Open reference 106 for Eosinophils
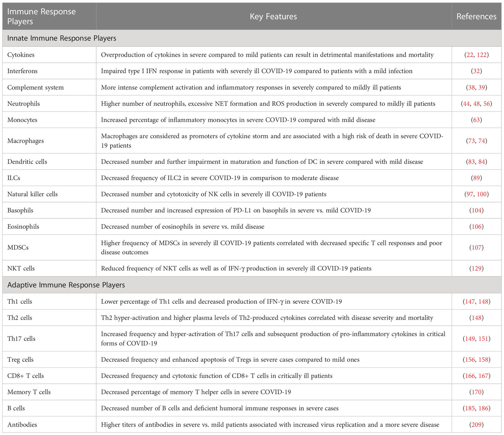Viewport: 504px width, 435px height. coord(476,227)
